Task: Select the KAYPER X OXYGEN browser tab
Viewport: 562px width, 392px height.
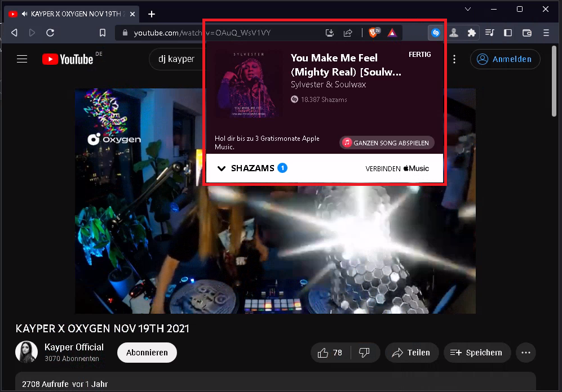Action: (68, 14)
